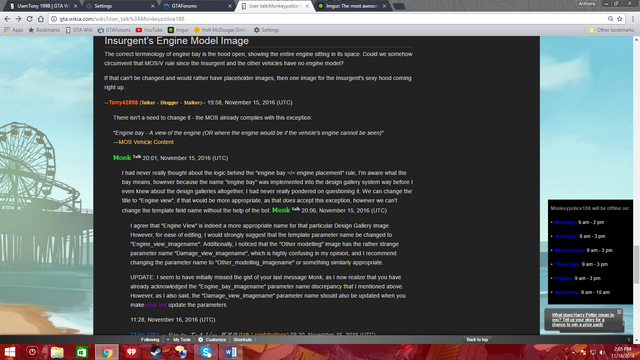This screenshot has width=640, height=360.
Task: Click the Fridays offline schedule entry
Action: tap(578, 278)
